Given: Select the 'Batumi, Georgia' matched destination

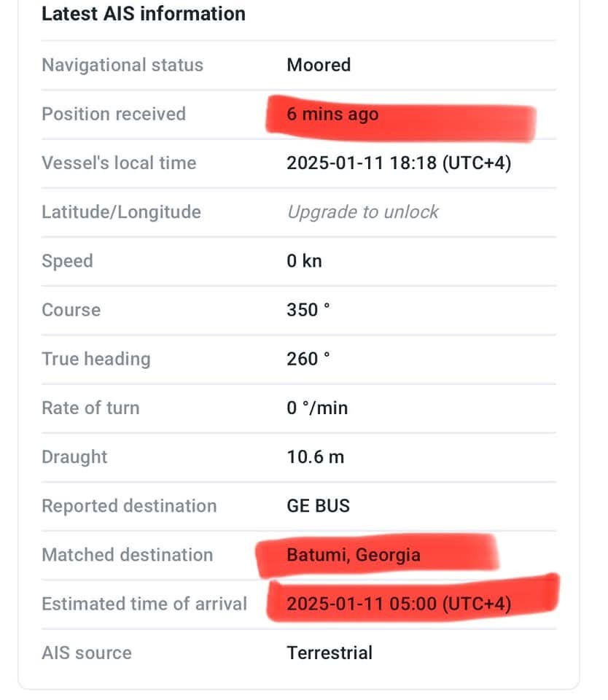Looking at the screenshot, I should tap(354, 555).
